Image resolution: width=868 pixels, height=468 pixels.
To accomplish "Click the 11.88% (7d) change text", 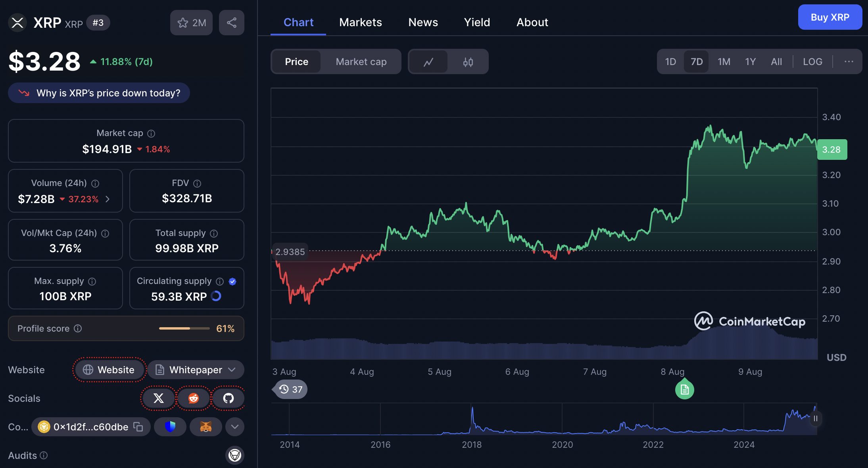I will click(126, 61).
